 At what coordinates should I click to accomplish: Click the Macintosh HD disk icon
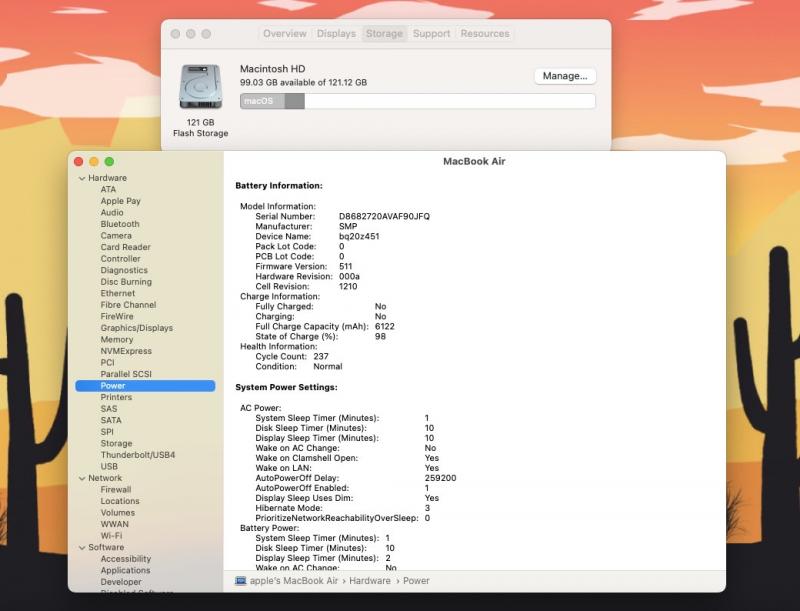tap(201, 86)
